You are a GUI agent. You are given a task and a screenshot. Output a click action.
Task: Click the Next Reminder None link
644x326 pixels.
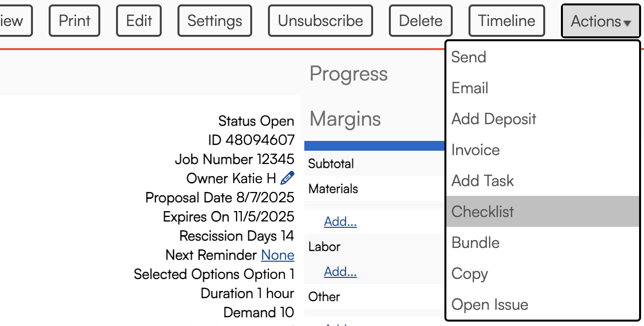pos(278,255)
